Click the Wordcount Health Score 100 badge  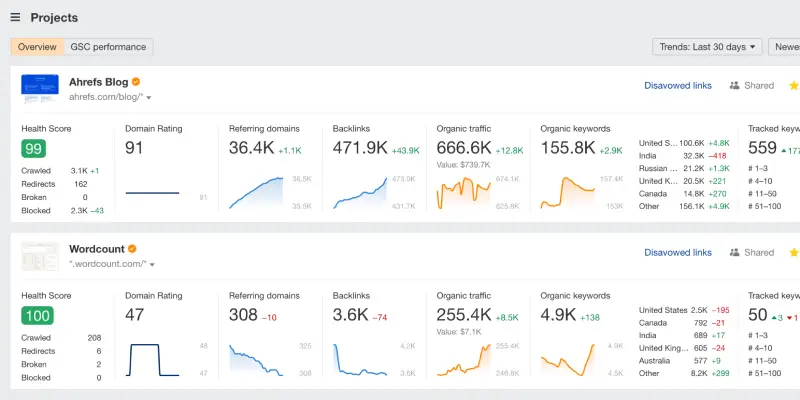[37, 316]
